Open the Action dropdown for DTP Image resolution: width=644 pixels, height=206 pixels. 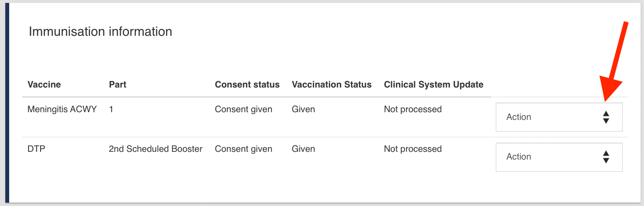(559, 157)
